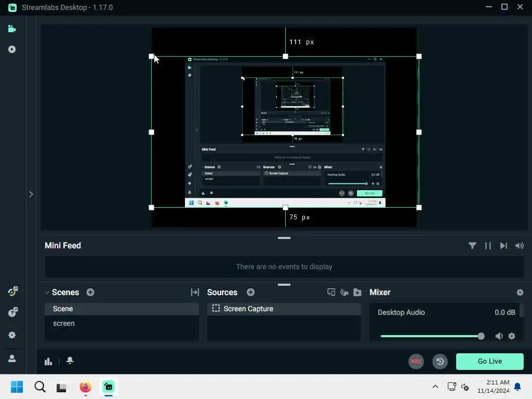This screenshot has height=399, width=532.
Task: Click bottom-right corner handle of source
Action: tap(419, 207)
